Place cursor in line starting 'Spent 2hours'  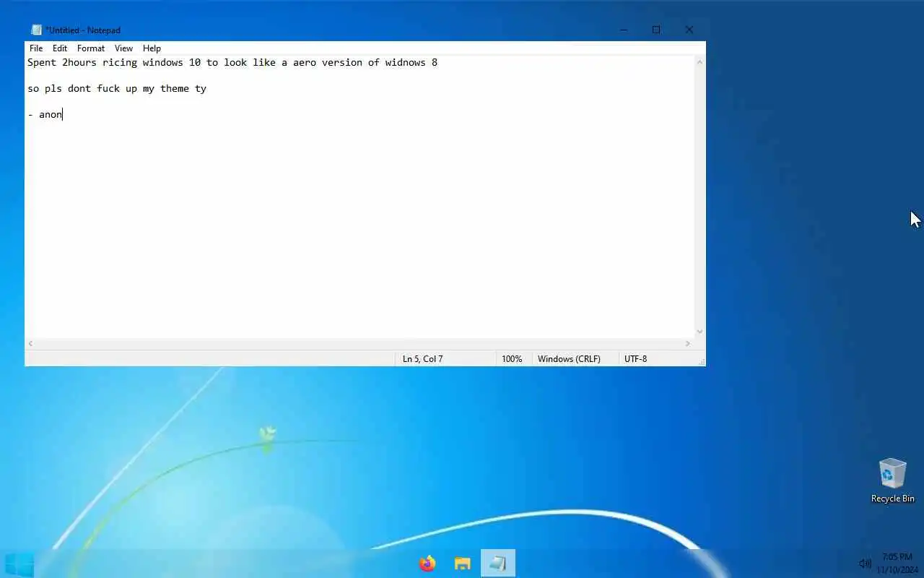tap(232, 62)
